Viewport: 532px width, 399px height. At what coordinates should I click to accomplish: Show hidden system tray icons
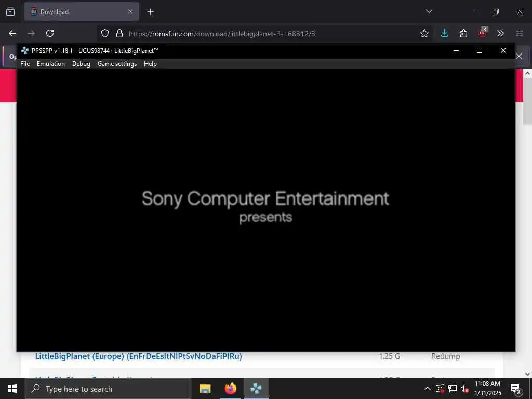[x=428, y=389]
